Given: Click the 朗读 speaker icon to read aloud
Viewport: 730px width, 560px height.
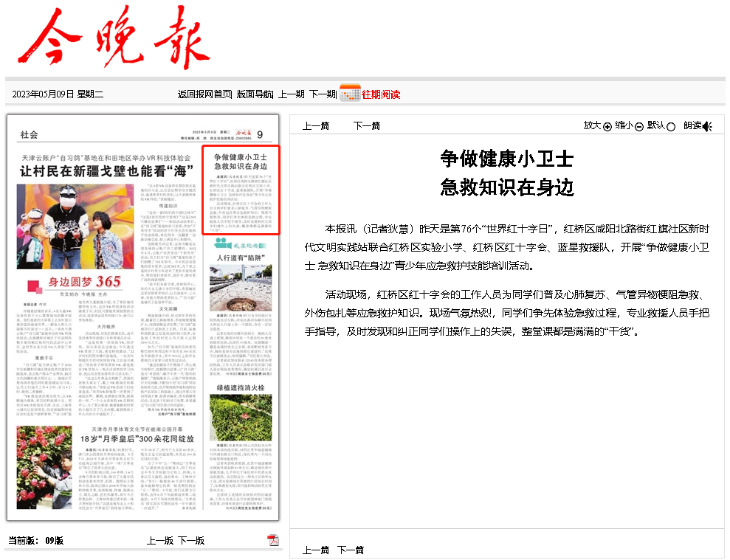Looking at the screenshot, I should 706,125.
